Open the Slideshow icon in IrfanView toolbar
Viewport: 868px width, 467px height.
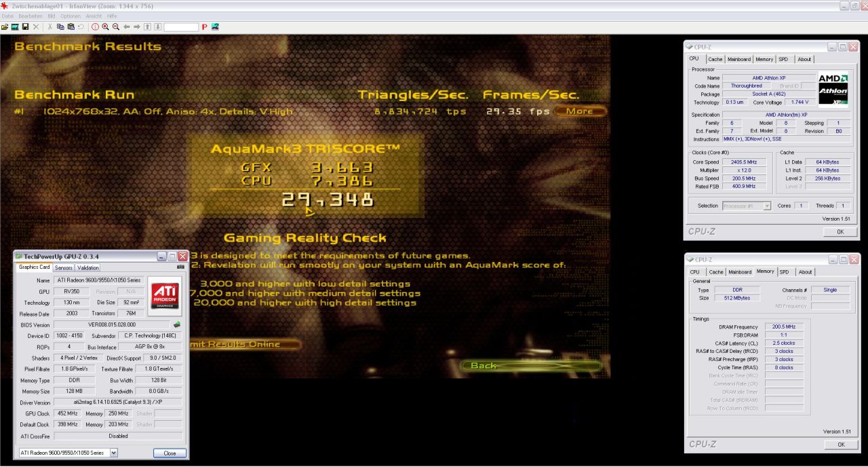click(15, 26)
